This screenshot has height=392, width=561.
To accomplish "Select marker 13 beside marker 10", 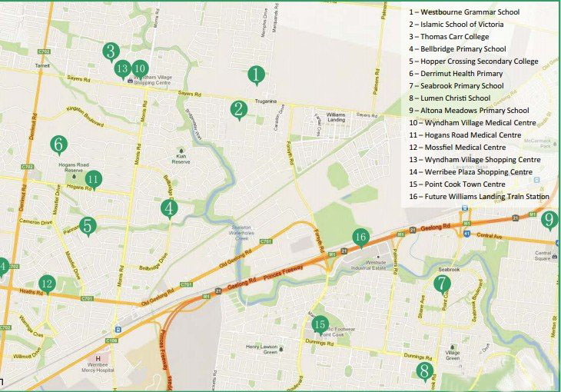I will click(x=122, y=68).
